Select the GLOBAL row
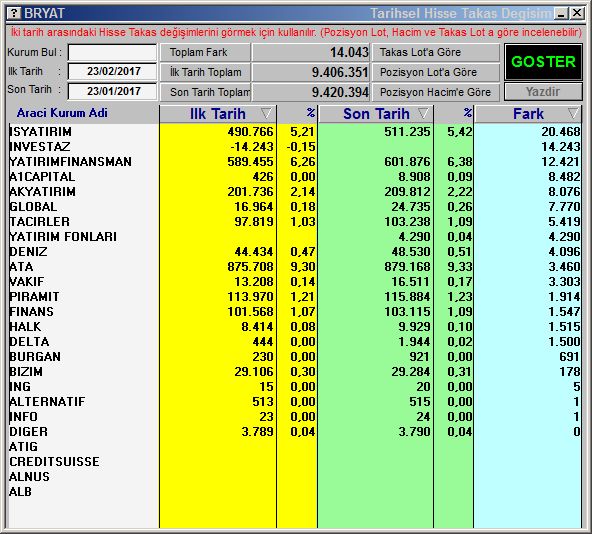Viewport: 592px width, 534px height. coord(294,207)
